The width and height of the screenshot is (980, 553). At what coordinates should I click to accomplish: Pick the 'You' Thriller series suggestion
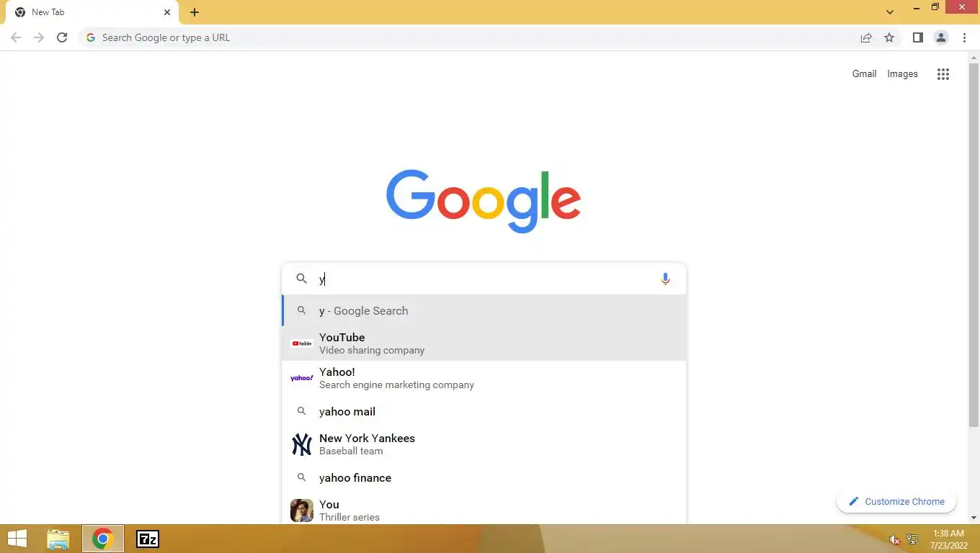[484, 510]
